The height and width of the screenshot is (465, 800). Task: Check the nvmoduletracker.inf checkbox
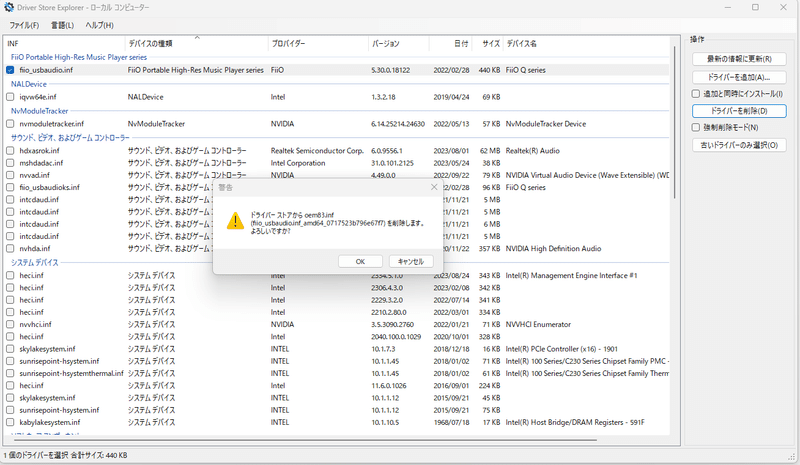10,124
